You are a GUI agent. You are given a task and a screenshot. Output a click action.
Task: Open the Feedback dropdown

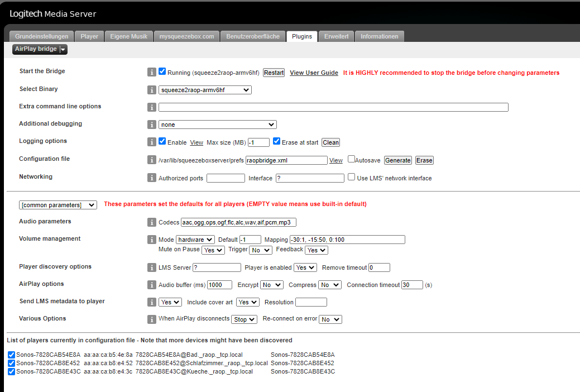coord(317,250)
